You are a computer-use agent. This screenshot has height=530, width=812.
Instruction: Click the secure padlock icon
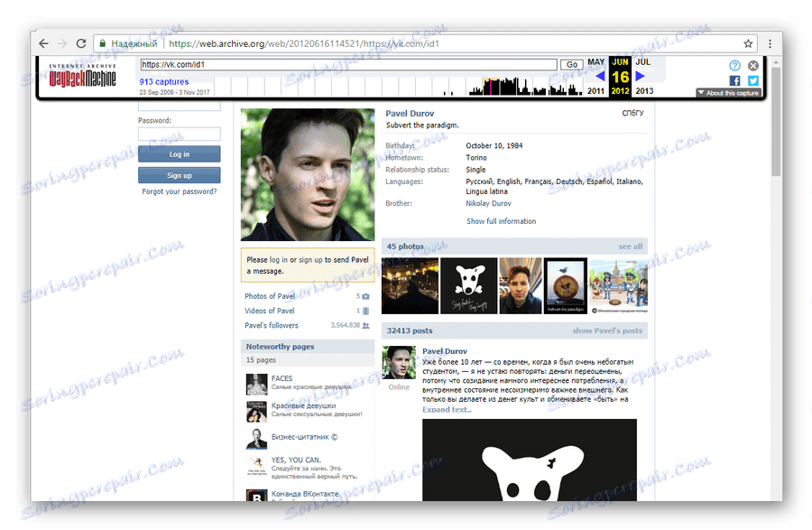[x=103, y=43]
